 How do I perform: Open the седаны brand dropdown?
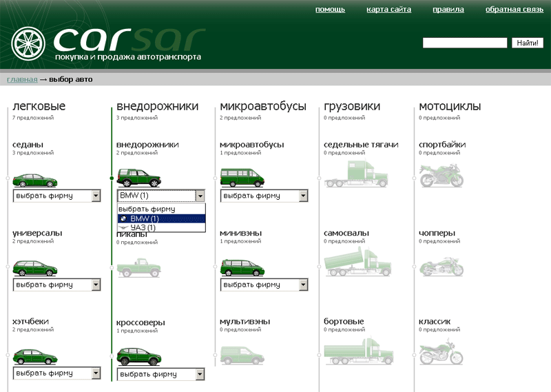pyautogui.click(x=56, y=196)
